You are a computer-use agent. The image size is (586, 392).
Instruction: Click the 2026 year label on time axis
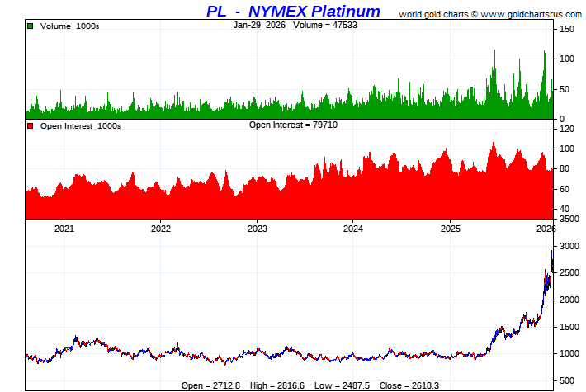click(x=546, y=229)
